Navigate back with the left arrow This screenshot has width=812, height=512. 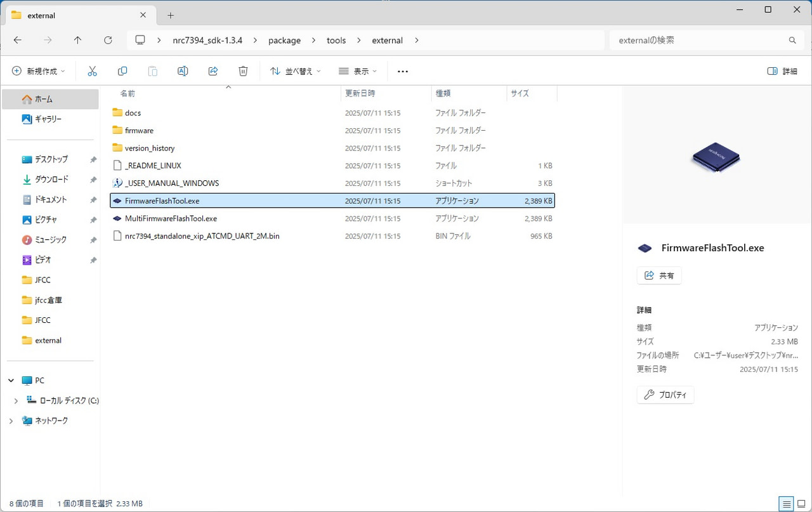tap(18, 40)
